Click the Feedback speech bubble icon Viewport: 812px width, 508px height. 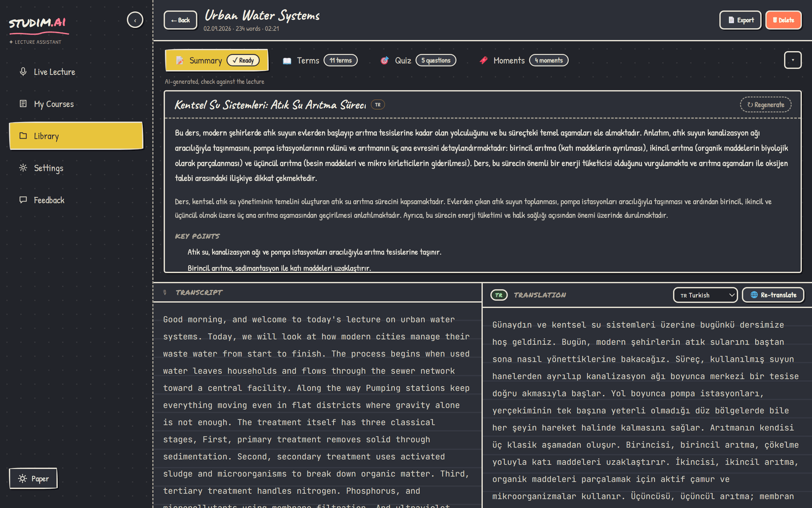(x=23, y=200)
